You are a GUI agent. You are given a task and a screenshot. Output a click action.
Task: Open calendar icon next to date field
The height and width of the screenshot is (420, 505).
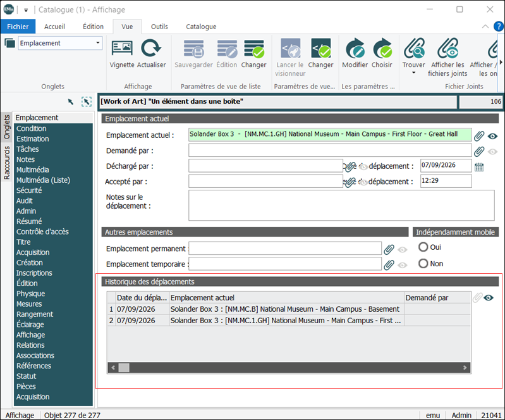pos(479,167)
